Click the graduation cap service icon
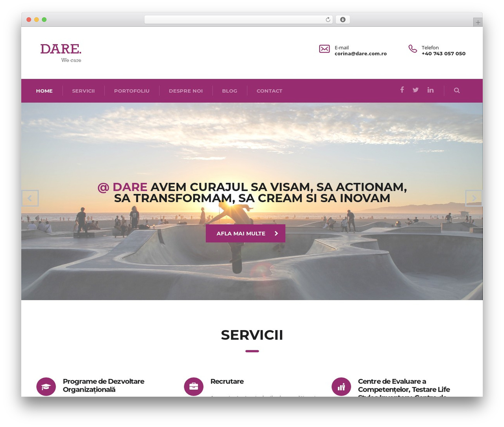This screenshot has height=427, width=504. 46,387
